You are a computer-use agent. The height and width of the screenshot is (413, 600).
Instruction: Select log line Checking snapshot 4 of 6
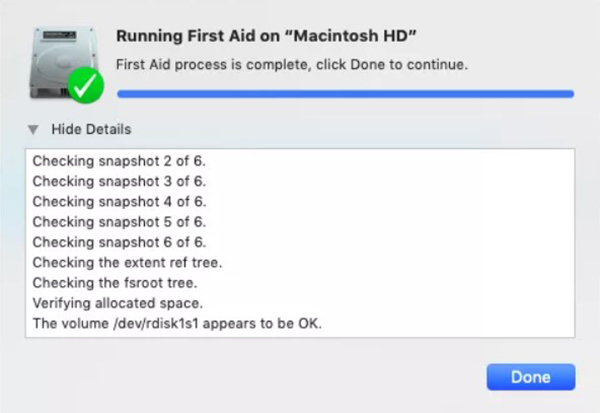[119, 202]
